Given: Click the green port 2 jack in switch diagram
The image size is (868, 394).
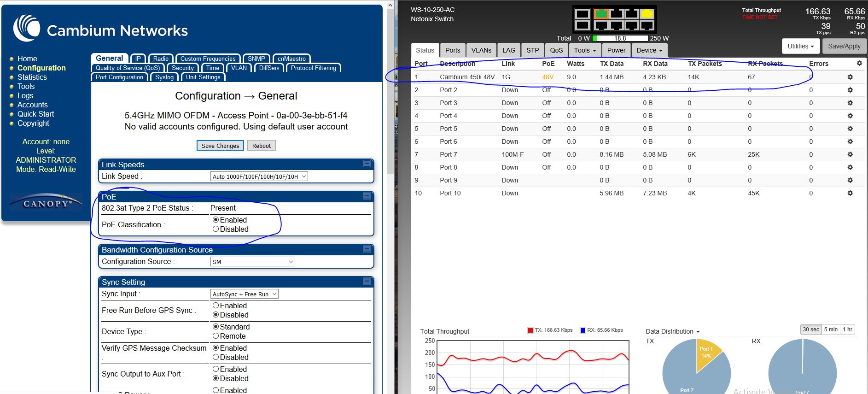Looking at the screenshot, I should coord(600,14).
